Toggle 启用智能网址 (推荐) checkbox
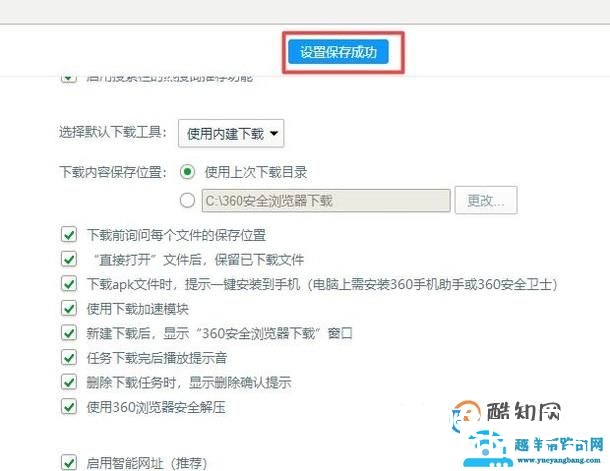Viewport: 610px width, 471px height. (69, 463)
